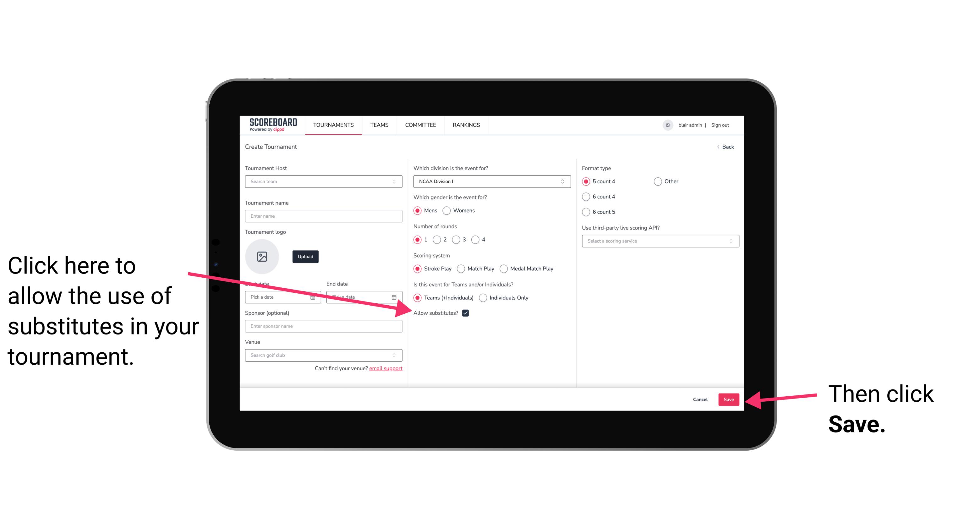Click the TOURNAMENTS tab
This screenshot has height=527, width=980.
point(334,125)
